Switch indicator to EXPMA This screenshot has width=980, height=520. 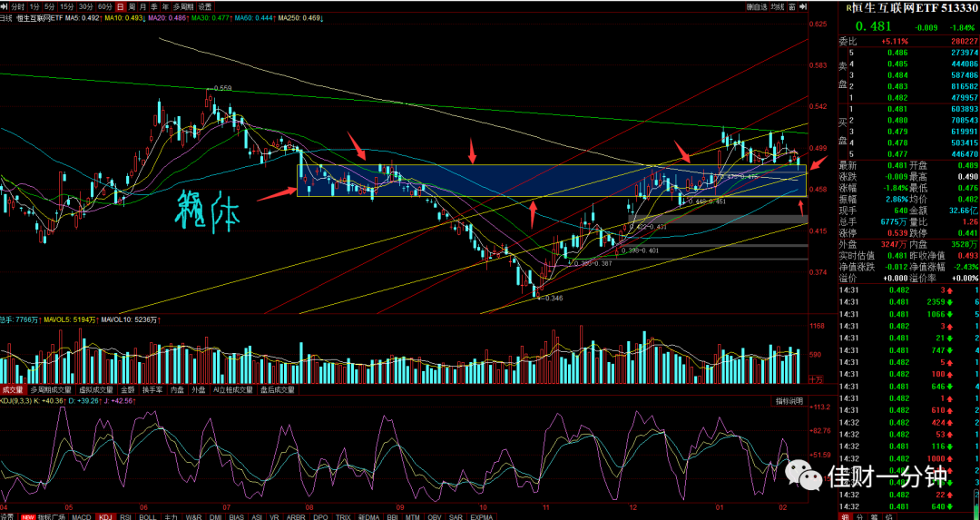(x=481, y=517)
